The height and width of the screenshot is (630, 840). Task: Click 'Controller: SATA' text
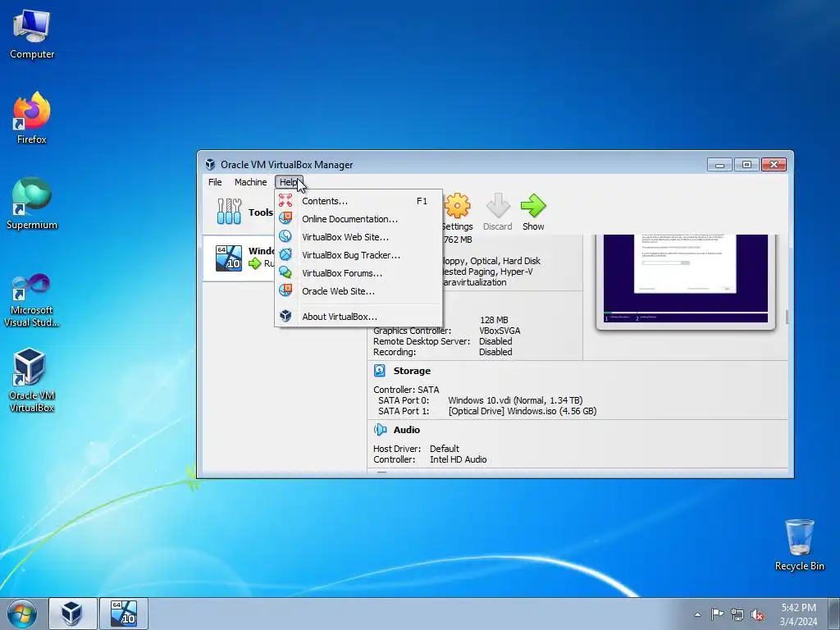(x=406, y=390)
